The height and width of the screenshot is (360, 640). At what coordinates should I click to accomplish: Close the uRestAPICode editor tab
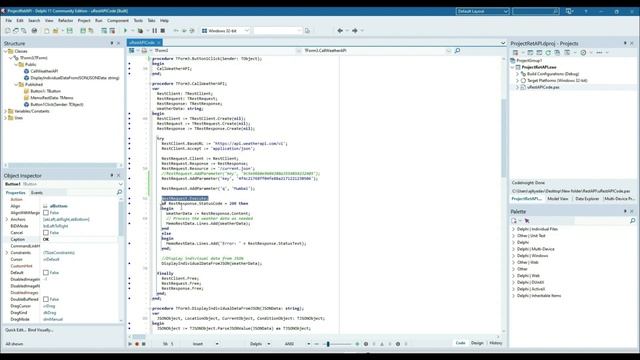click(x=159, y=42)
